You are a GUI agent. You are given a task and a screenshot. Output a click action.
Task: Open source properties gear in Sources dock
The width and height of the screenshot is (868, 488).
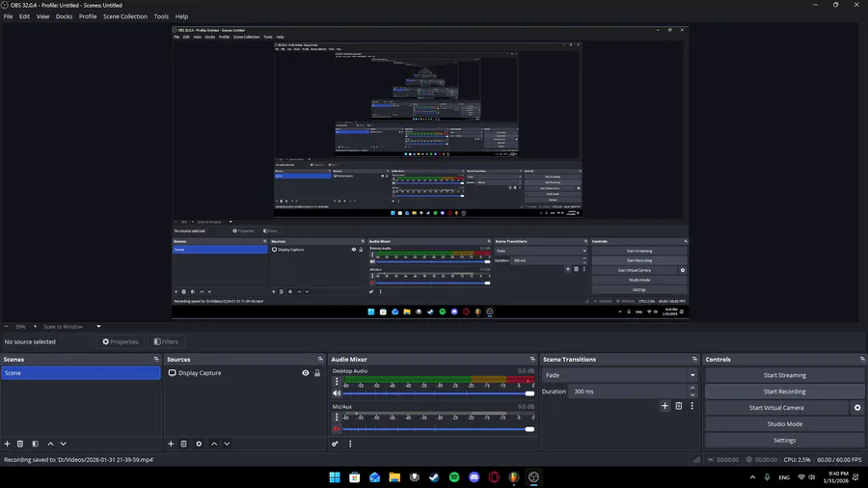coord(199,444)
